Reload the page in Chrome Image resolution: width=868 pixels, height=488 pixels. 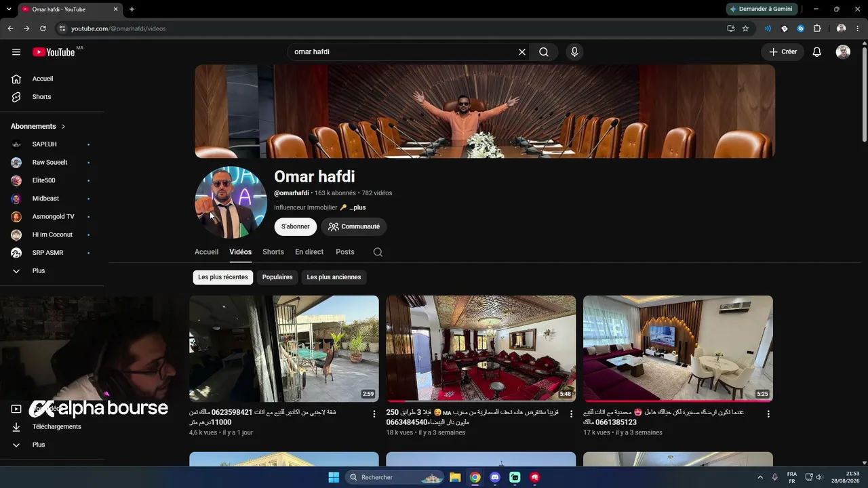pos(43,28)
